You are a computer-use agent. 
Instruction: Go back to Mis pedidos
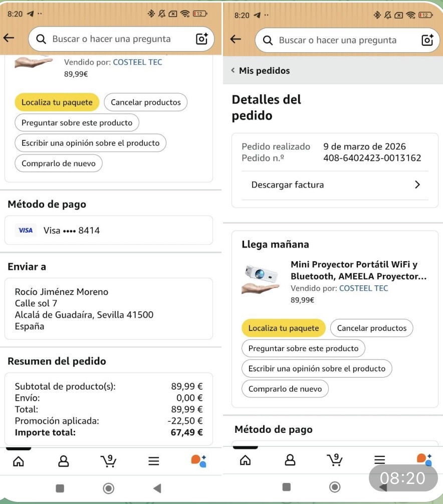click(x=261, y=71)
